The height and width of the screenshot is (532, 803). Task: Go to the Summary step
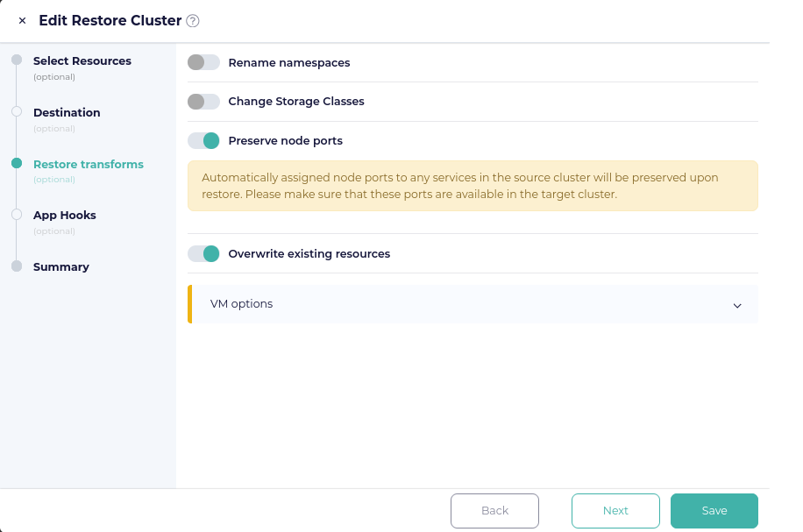click(x=61, y=266)
